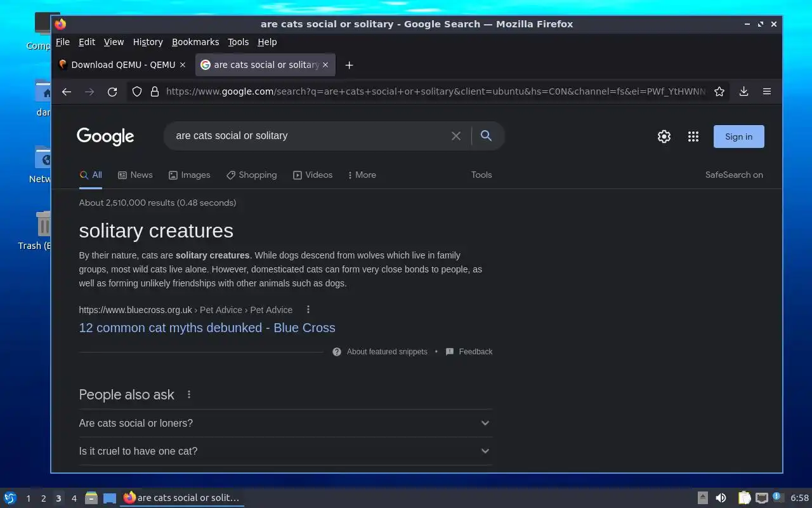
Task: Open the volume control in system tray
Action: (x=721, y=498)
